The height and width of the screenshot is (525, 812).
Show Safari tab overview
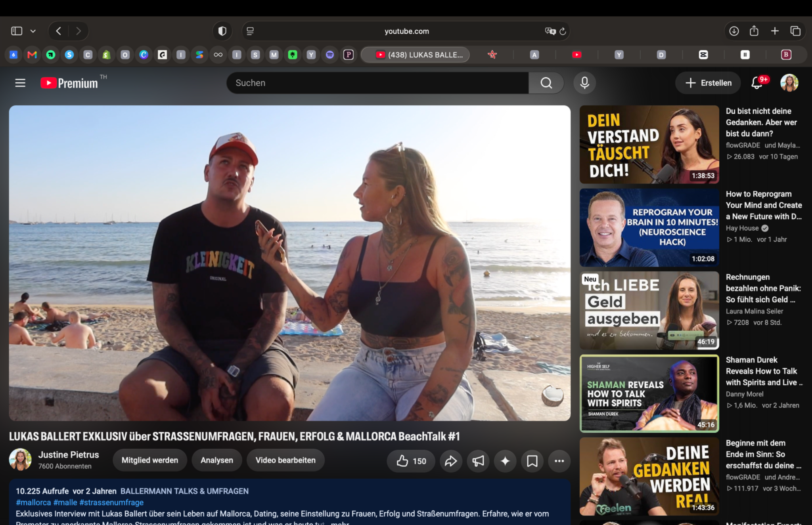coord(795,31)
